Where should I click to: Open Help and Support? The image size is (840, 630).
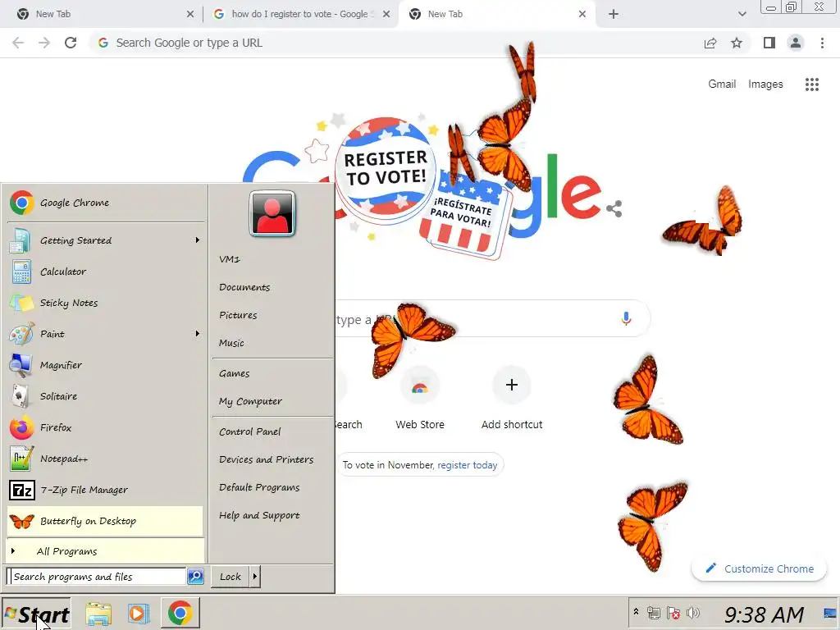[x=259, y=515]
